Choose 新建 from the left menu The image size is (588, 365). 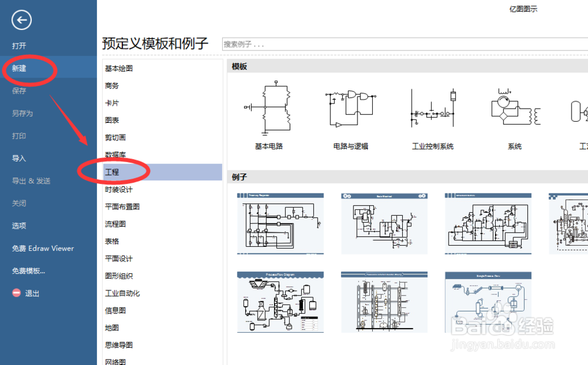19,68
